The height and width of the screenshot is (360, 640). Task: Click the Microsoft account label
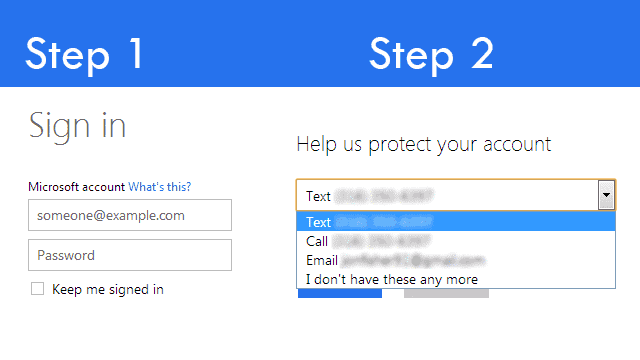(76, 187)
